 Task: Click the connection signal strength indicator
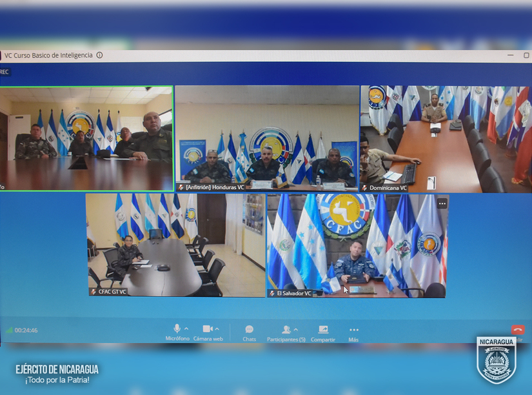pos(9,330)
